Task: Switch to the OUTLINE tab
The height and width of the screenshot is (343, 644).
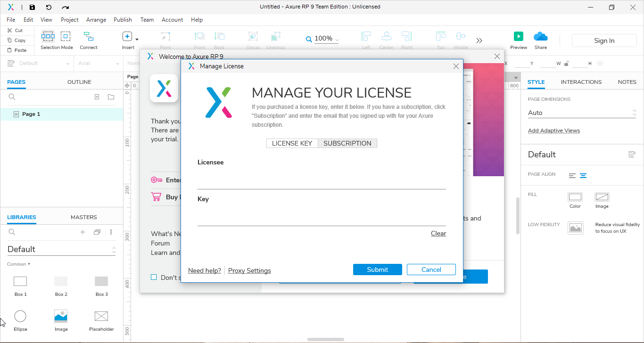Action: click(79, 82)
